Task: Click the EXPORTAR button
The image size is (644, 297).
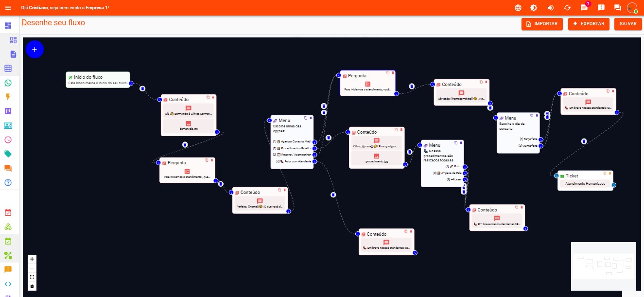Action: (x=589, y=23)
